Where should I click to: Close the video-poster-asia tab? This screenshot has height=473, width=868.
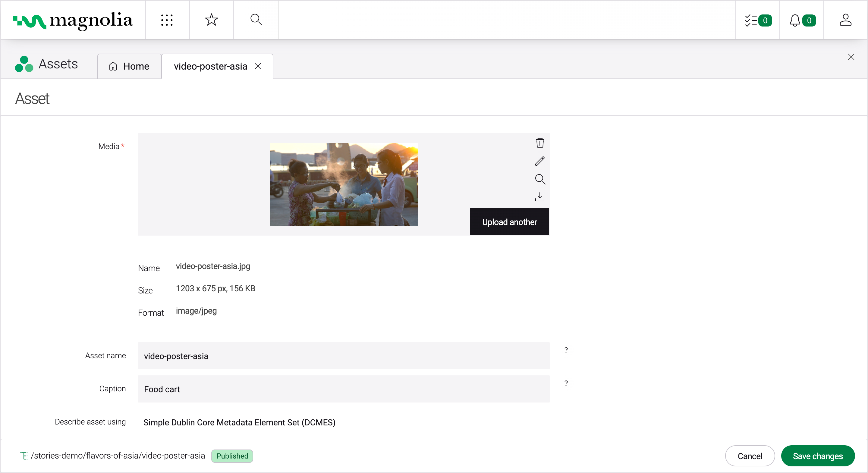point(258,66)
